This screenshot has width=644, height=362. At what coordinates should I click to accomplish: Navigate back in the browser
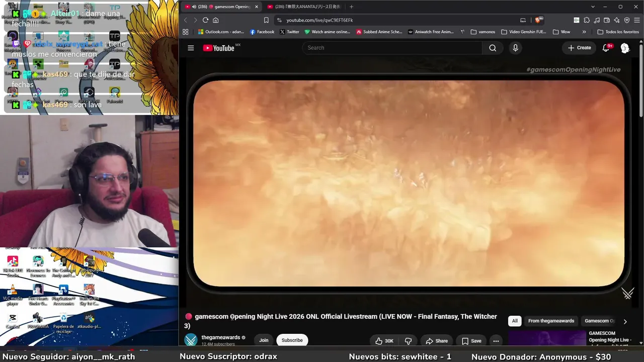(x=185, y=20)
